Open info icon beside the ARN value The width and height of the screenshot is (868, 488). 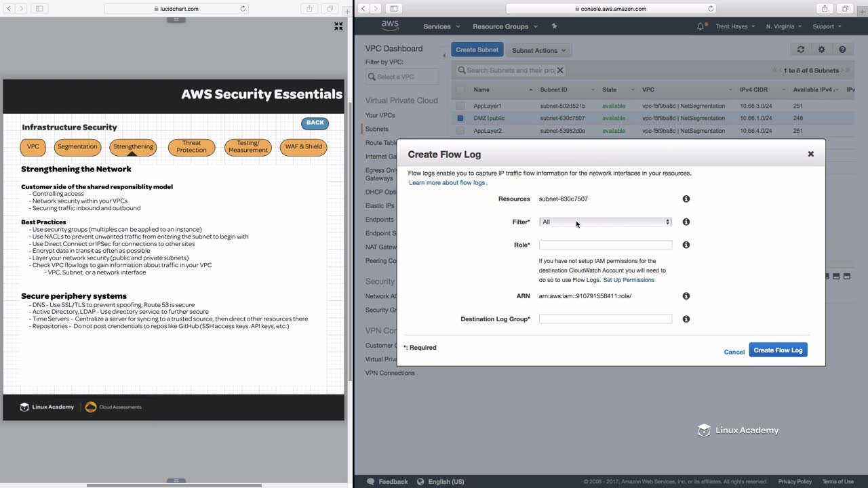coord(686,296)
